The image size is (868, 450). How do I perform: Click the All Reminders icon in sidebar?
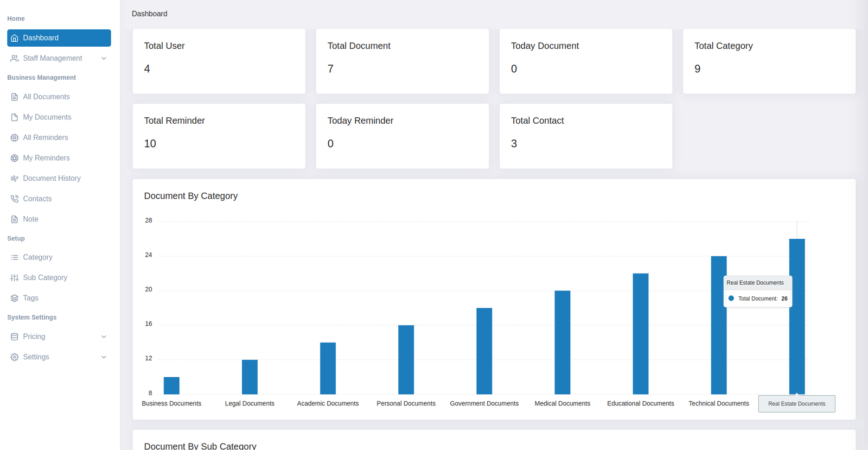pyautogui.click(x=15, y=138)
